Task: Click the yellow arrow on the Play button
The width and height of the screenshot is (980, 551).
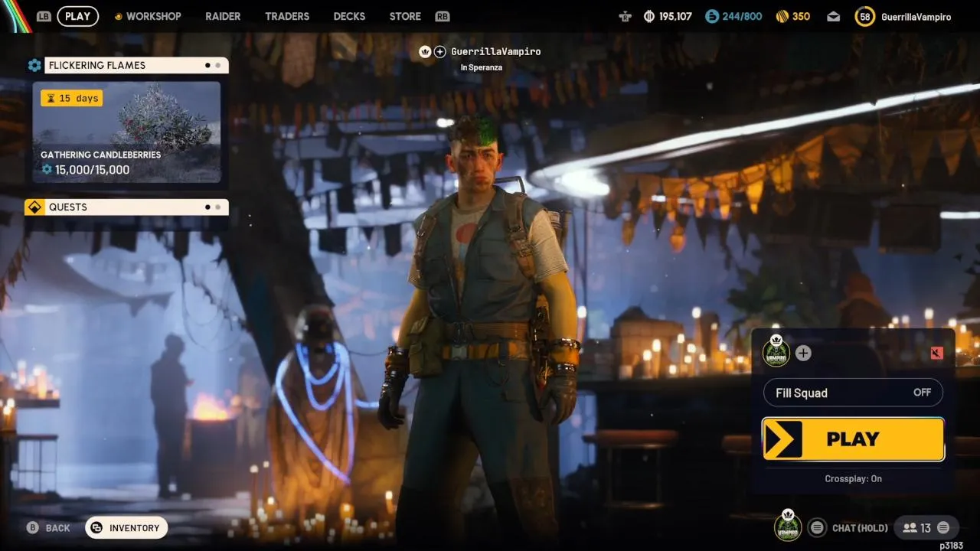Action: 783,439
